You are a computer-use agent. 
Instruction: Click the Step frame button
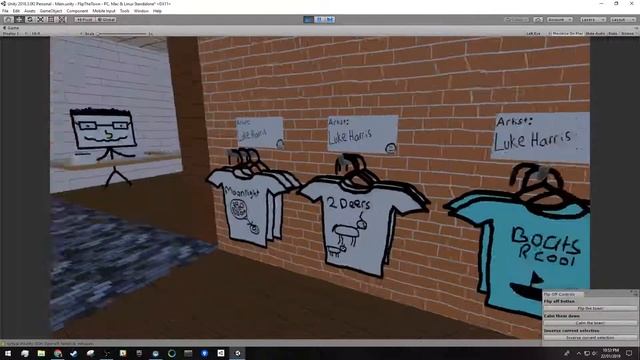(330, 20)
